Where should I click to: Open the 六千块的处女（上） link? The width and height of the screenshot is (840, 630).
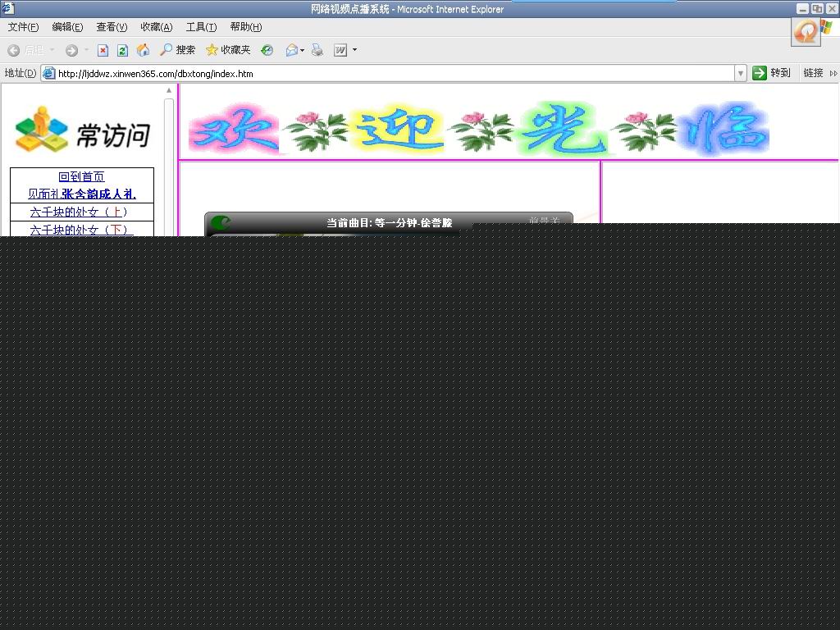click(x=79, y=212)
